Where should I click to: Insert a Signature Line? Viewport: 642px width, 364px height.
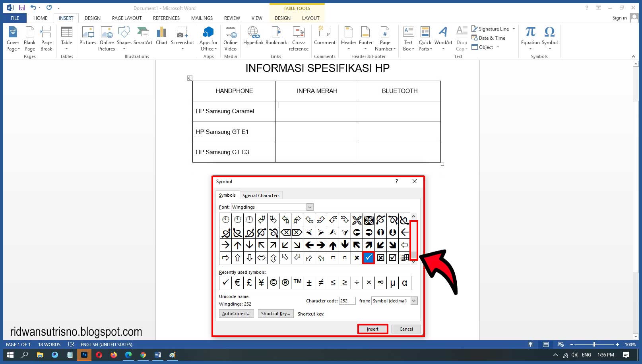coord(493,29)
